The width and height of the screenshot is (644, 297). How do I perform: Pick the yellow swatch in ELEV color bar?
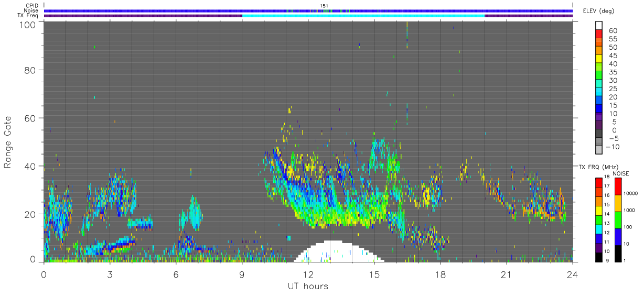599,60
